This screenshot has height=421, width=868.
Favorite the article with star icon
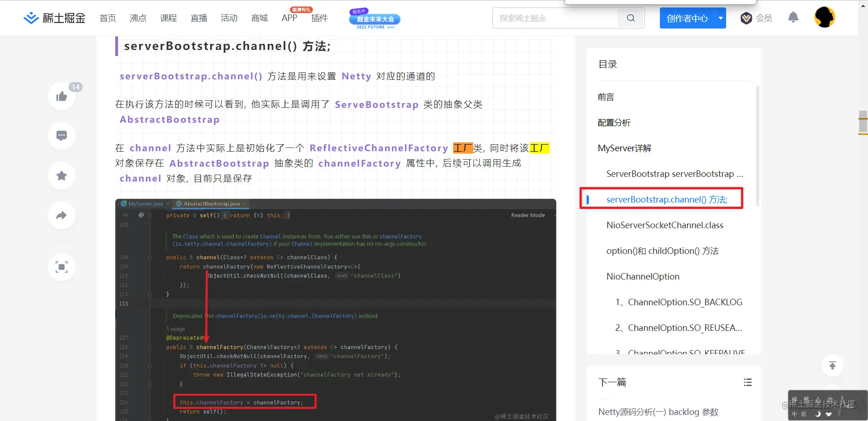[62, 175]
